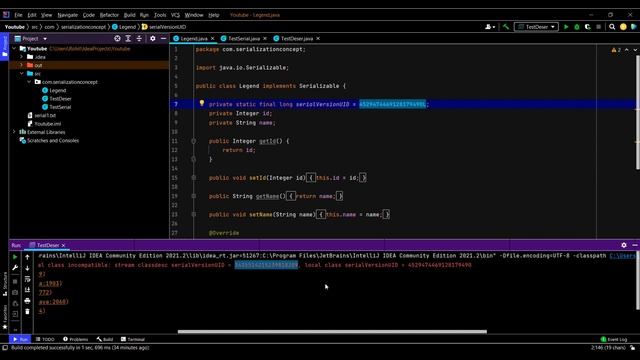The width and height of the screenshot is (640, 360).
Task: Open the File menu
Action: (18, 15)
